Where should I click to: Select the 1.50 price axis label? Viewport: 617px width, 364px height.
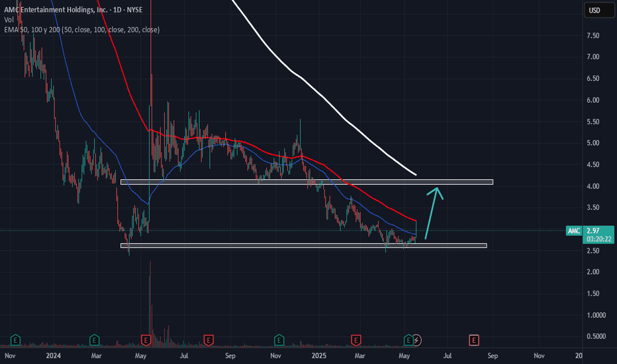pos(593,294)
